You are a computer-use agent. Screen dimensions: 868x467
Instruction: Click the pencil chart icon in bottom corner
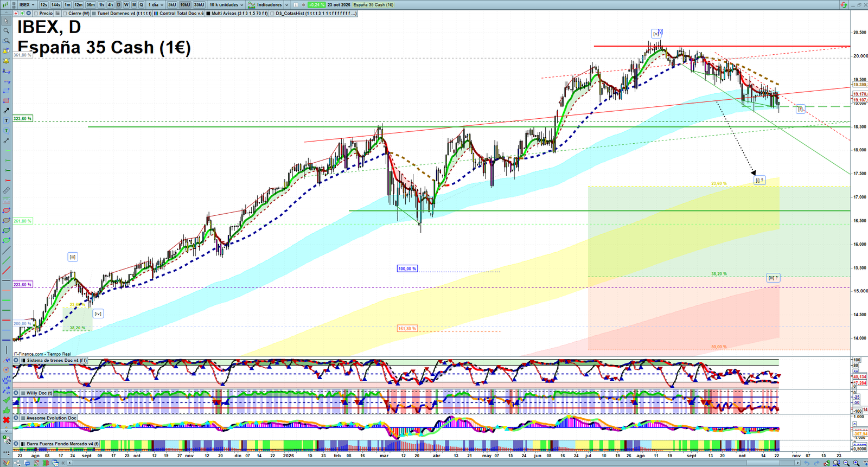(6, 463)
